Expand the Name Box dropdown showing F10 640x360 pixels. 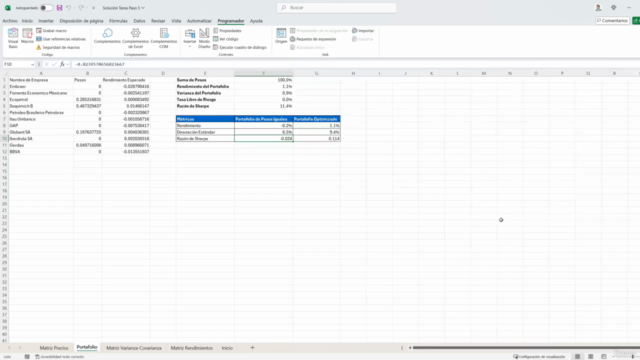point(32,64)
